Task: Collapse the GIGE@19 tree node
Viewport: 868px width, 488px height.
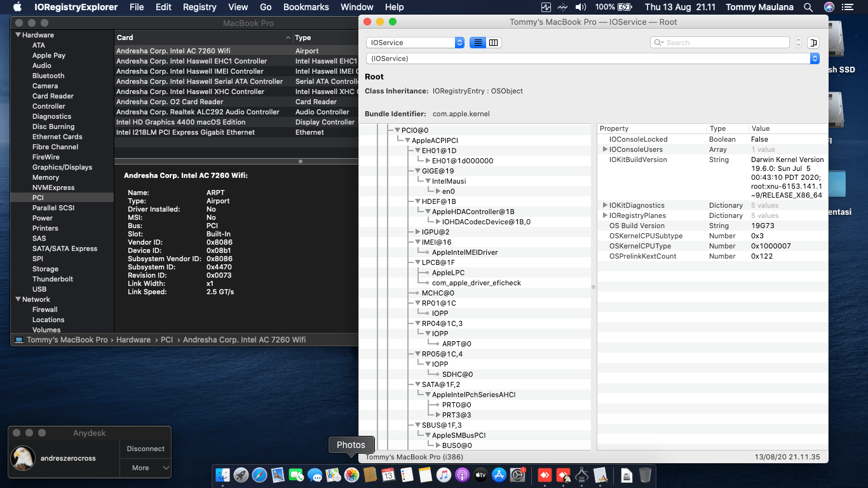Action: (417, 171)
